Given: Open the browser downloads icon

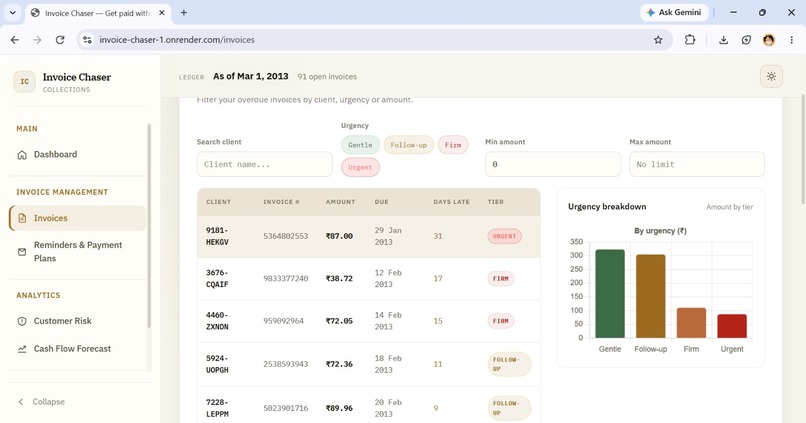Looking at the screenshot, I should pos(723,40).
